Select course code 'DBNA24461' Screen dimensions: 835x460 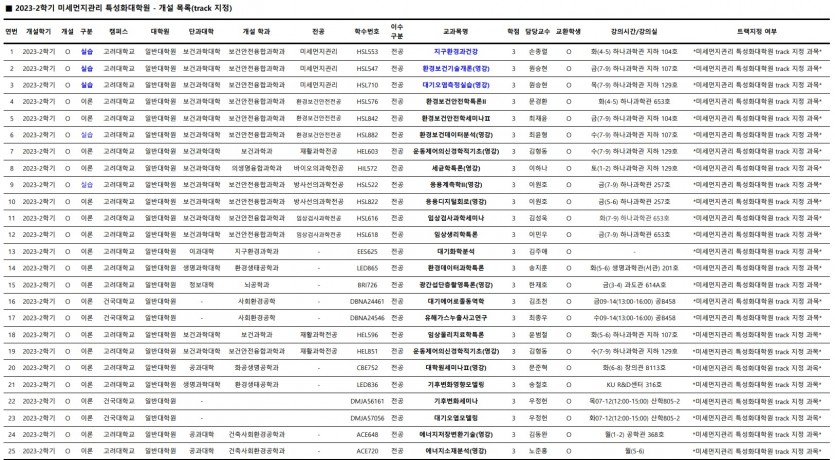pos(367,301)
